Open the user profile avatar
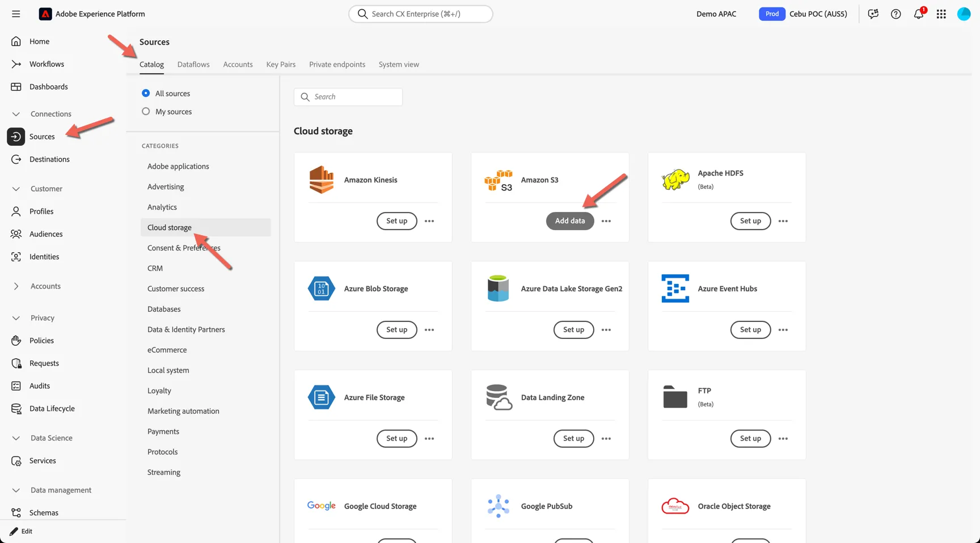This screenshot has width=980, height=543. pos(964,14)
